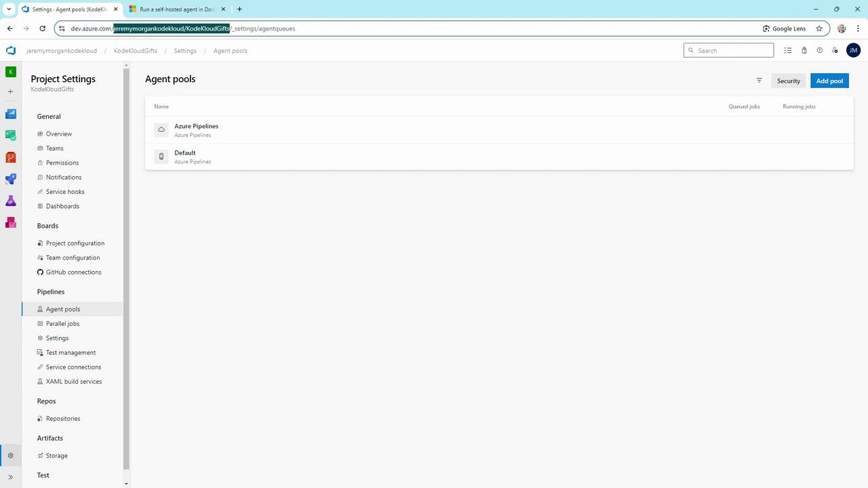This screenshot has width=868, height=488.
Task: Open Service connections settings
Action: [73, 367]
